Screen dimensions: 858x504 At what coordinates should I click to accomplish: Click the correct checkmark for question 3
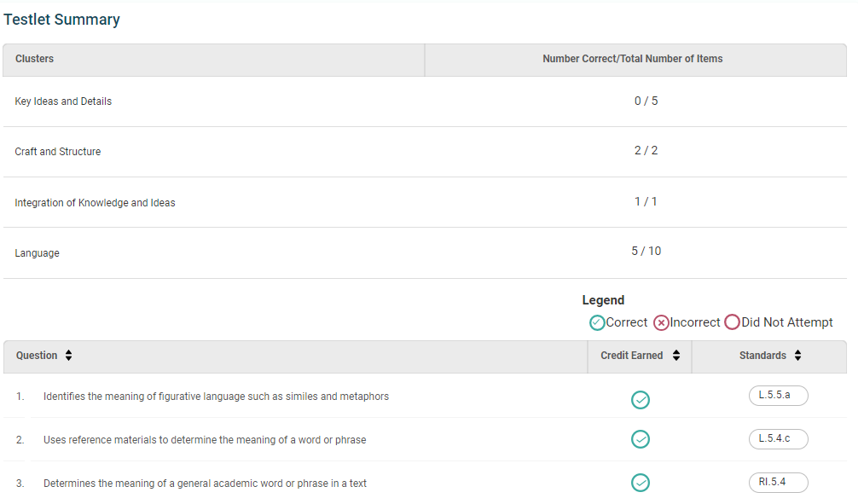(x=641, y=483)
